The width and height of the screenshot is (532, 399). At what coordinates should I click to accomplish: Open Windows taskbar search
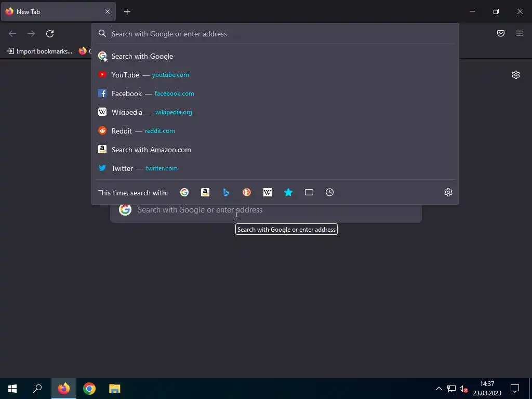point(37,389)
